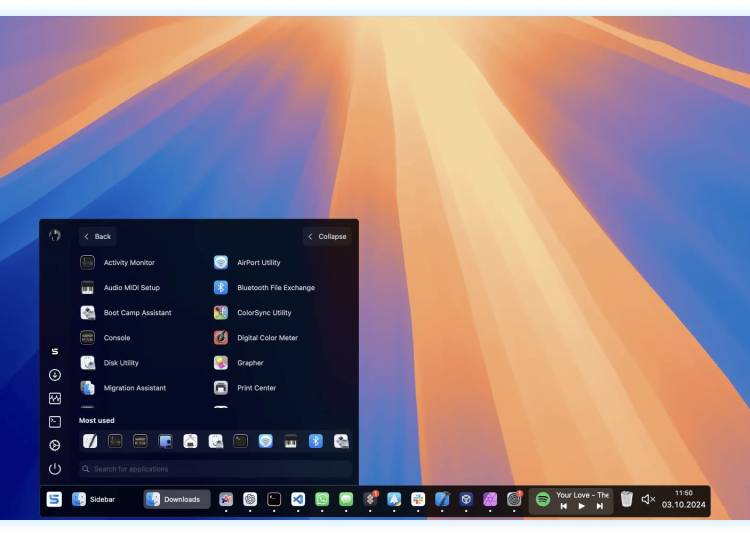
Task: Click the power icon in the sidebar
Action: click(55, 468)
